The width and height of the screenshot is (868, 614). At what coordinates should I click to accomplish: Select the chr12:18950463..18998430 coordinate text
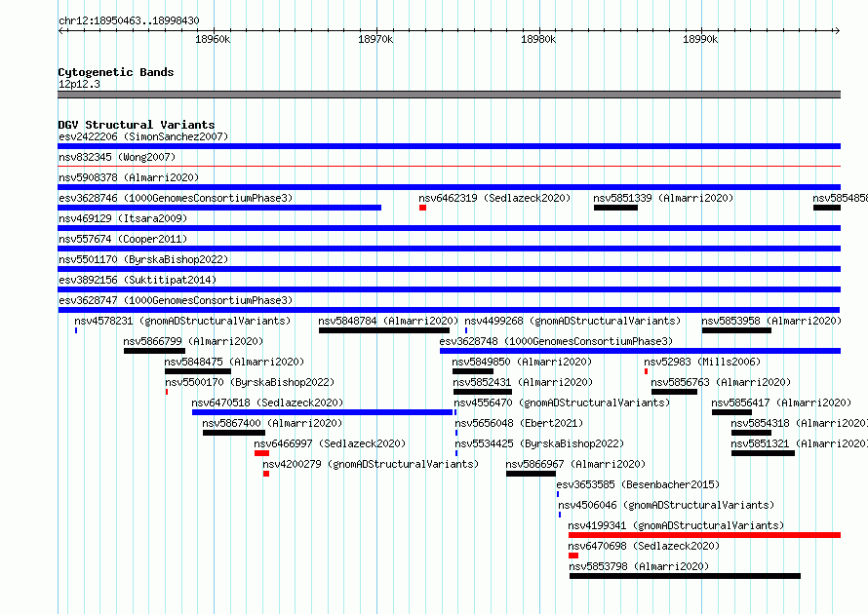pyautogui.click(x=129, y=20)
